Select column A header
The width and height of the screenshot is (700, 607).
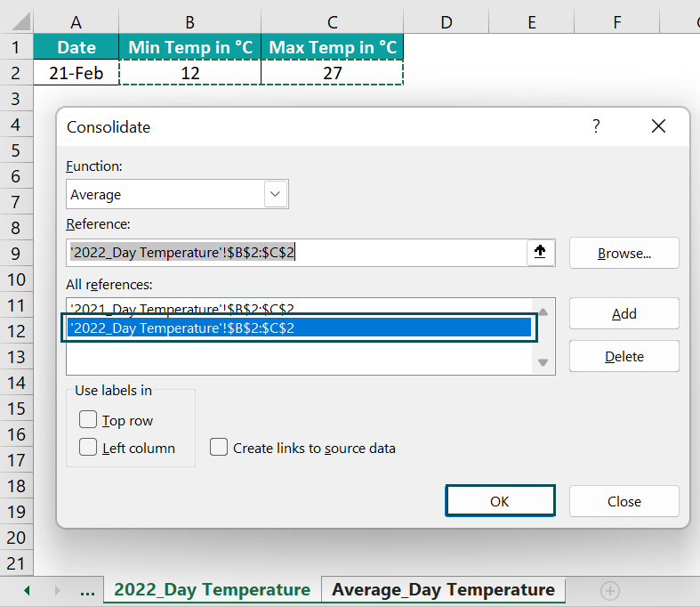click(76, 22)
